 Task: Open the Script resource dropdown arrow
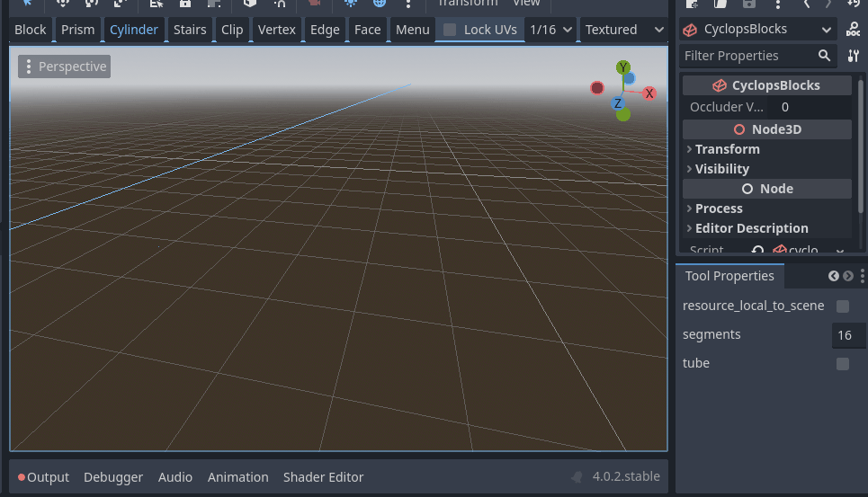[x=840, y=251]
